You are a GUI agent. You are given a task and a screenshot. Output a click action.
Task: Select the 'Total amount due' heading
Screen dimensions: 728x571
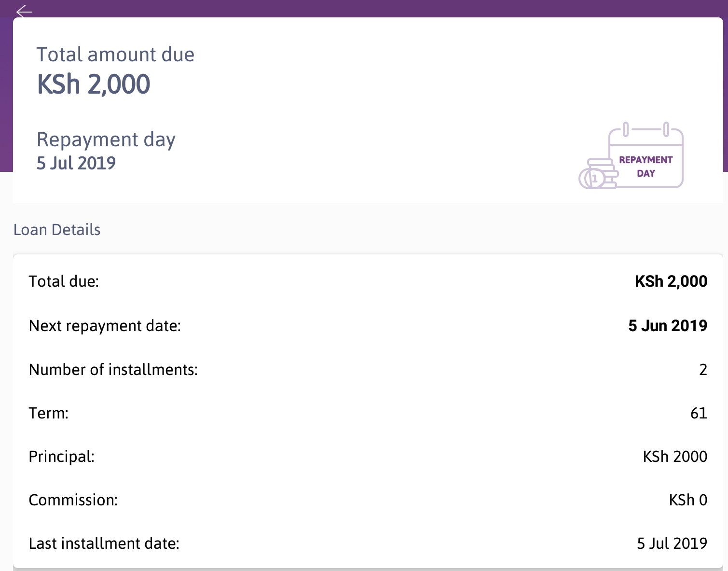coord(115,55)
